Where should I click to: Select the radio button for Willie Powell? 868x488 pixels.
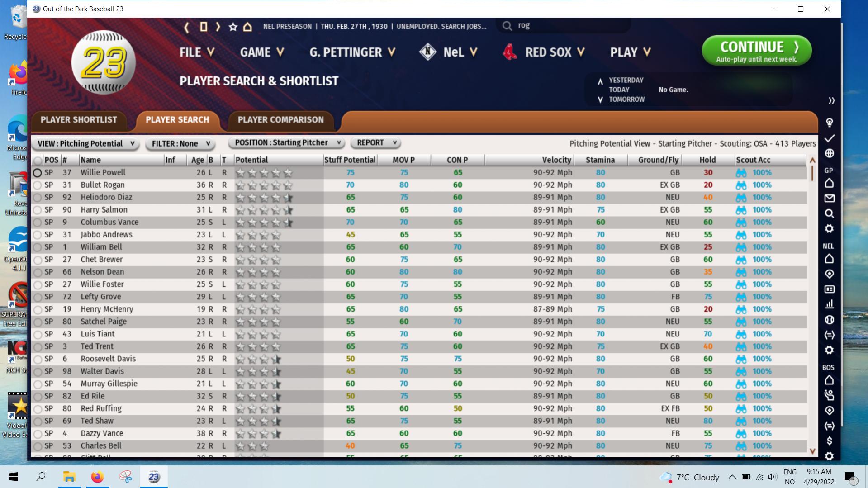pyautogui.click(x=38, y=173)
